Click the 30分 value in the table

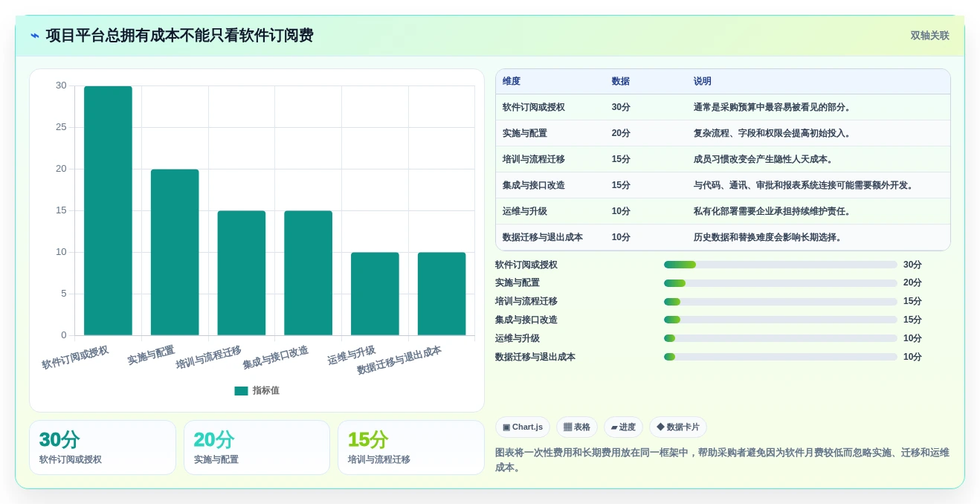click(621, 107)
